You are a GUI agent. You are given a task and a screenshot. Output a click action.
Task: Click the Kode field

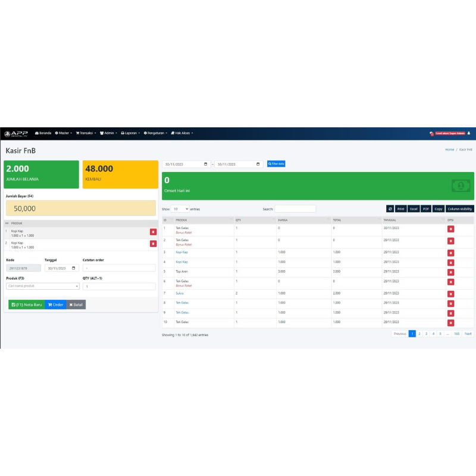pos(23,268)
